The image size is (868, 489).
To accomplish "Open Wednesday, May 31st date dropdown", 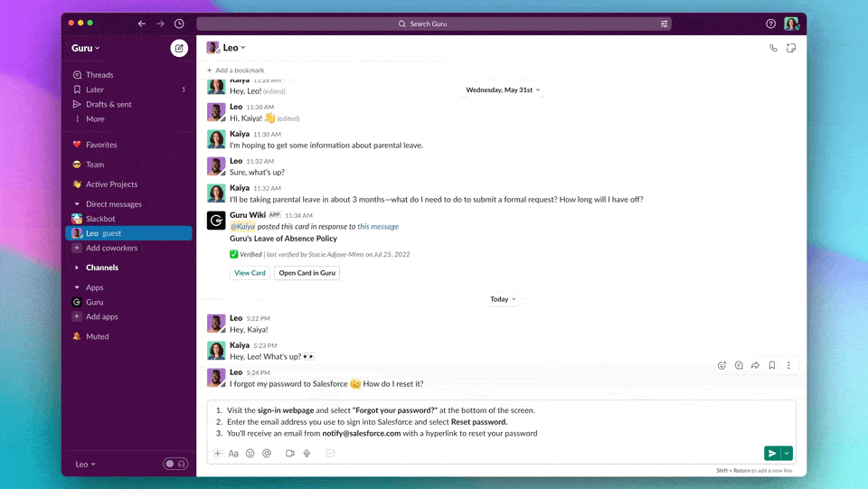I will (503, 89).
